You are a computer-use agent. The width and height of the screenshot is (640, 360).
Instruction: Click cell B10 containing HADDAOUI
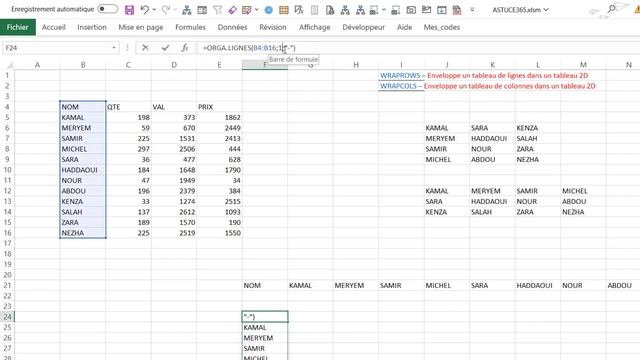pyautogui.click(x=83, y=170)
